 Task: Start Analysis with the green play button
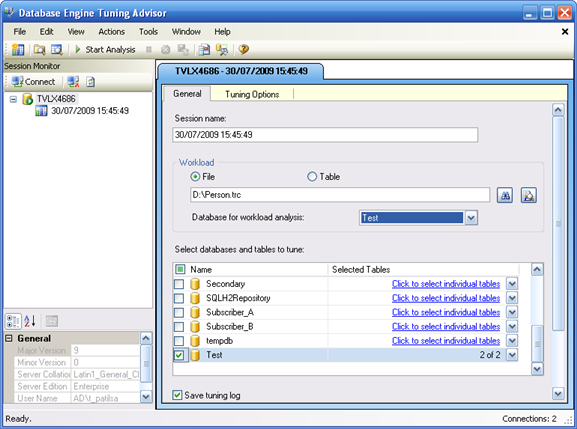coord(105,49)
